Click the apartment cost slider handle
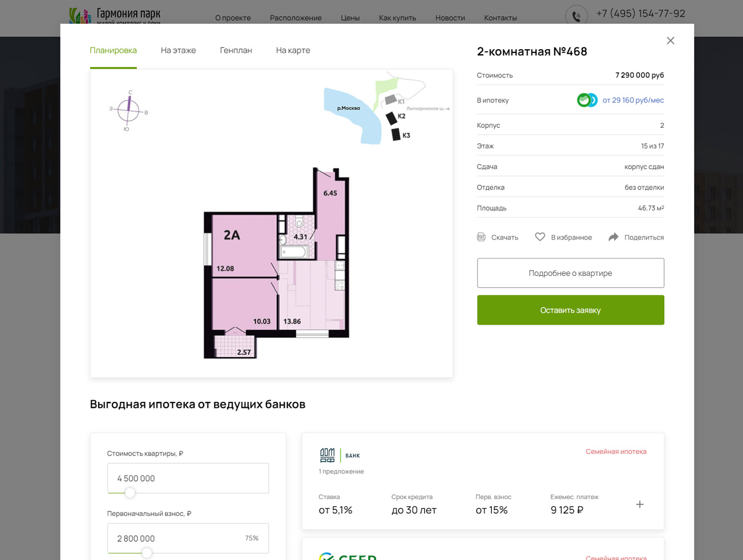This screenshot has width=743, height=560. (x=130, y=492)
